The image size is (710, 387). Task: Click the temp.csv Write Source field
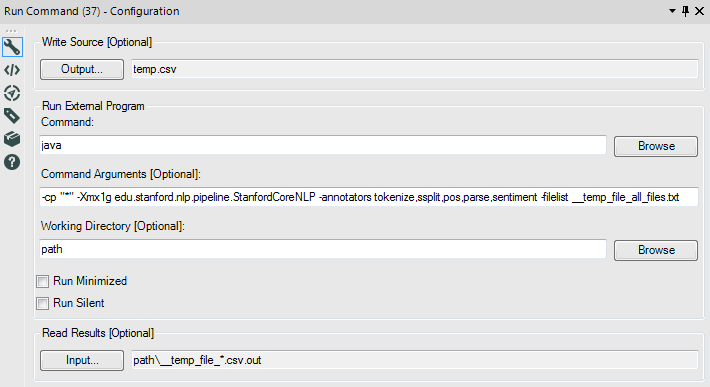click(415, 69)
